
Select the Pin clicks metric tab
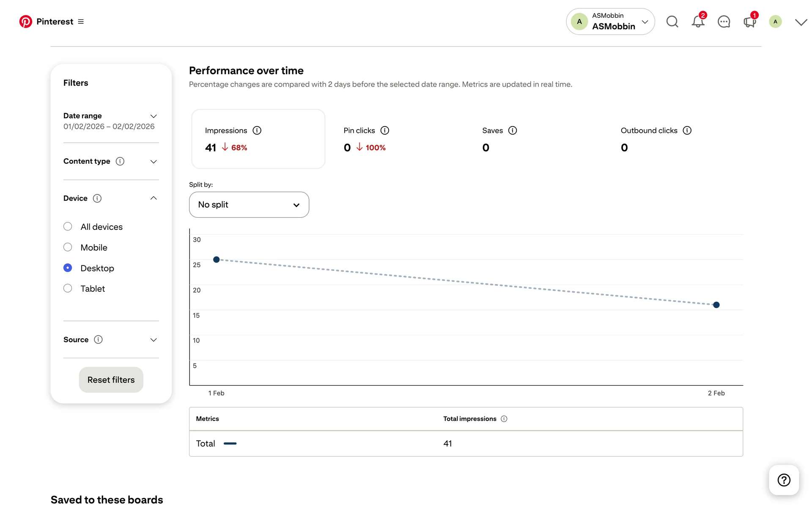tap(365, 139)
